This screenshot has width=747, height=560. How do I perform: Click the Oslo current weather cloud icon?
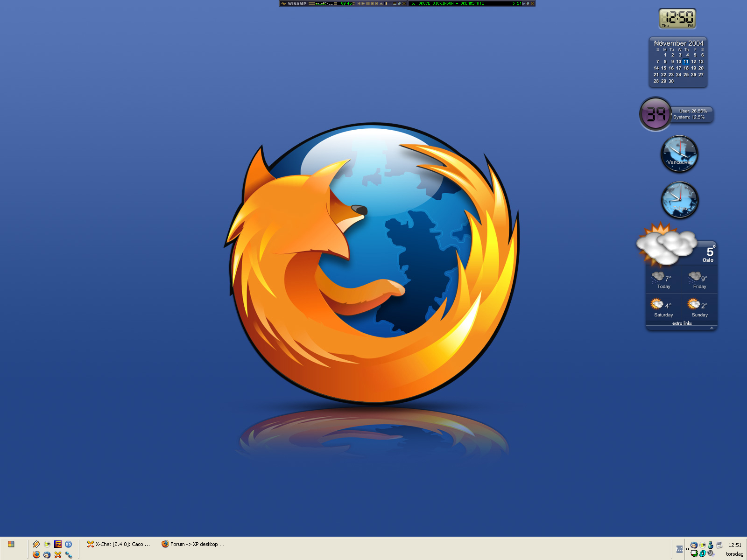666,244
